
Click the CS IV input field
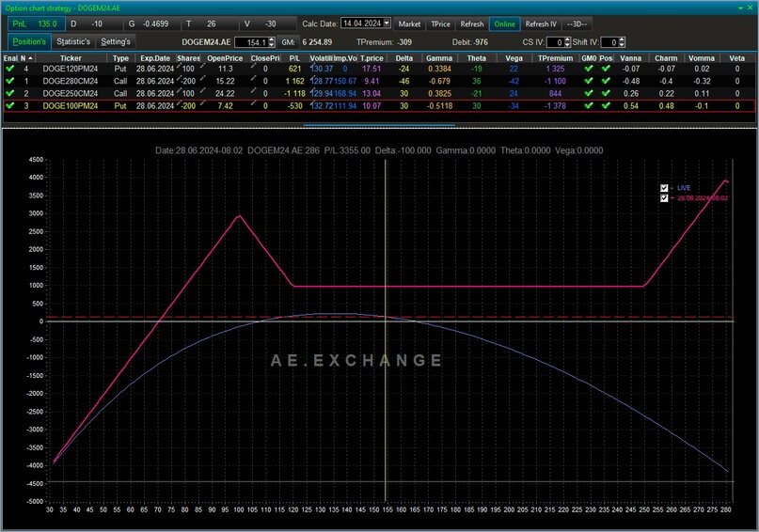coord(556,42)
